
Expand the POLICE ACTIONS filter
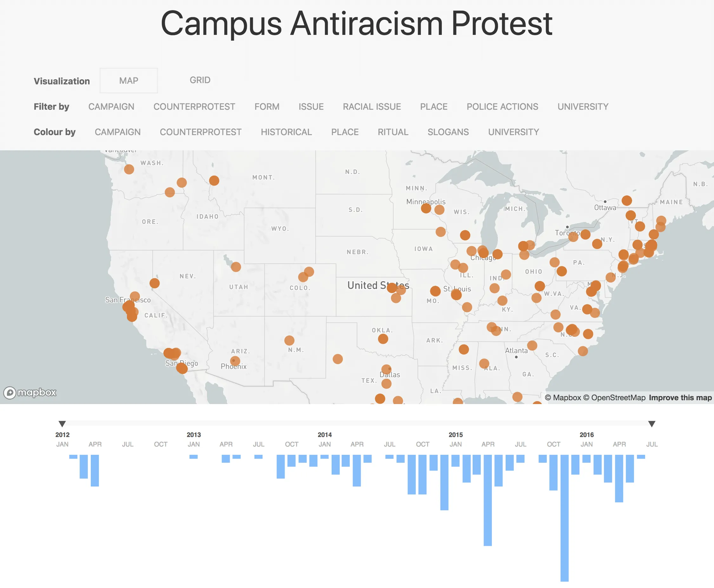502,107
